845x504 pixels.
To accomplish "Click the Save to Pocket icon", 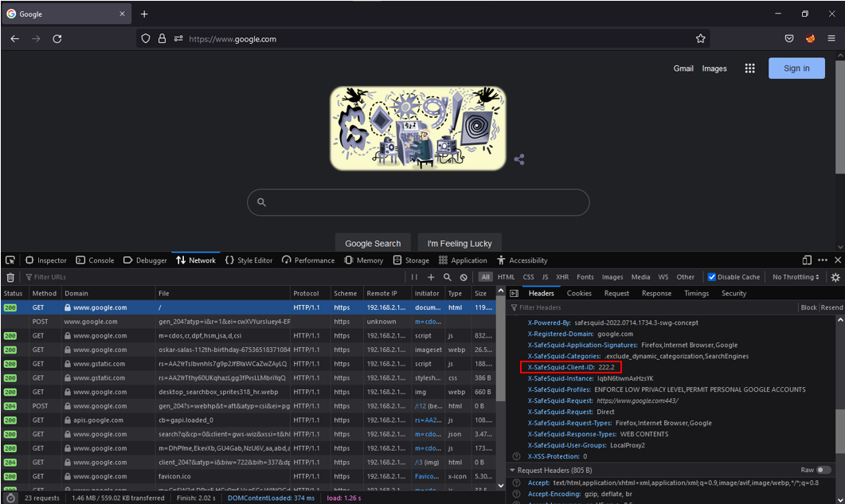I will coord(789,39).
